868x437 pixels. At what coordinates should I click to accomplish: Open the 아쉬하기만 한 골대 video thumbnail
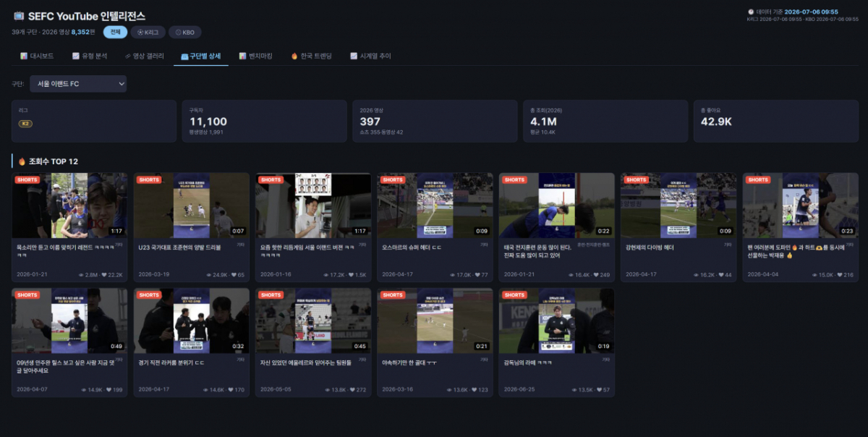tap(435, 321)
